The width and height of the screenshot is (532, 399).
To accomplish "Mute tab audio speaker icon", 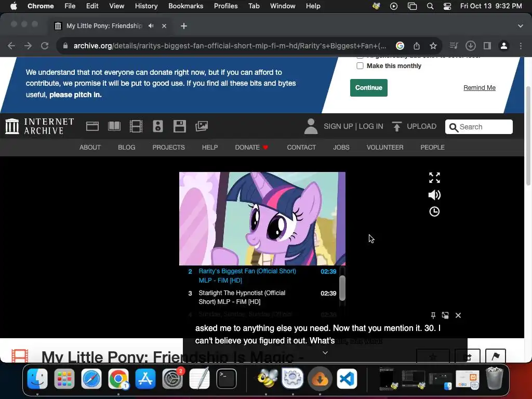I will point(151,26).
